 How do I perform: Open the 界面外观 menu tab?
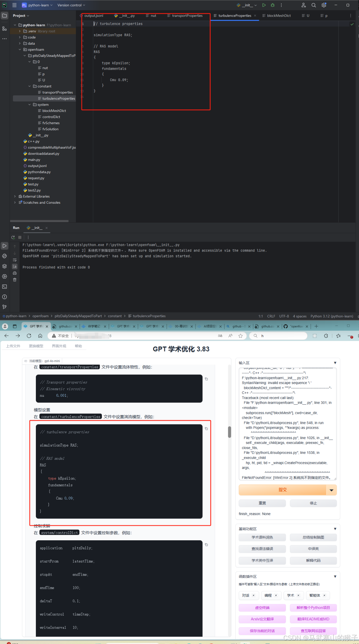tap(59, 346)
